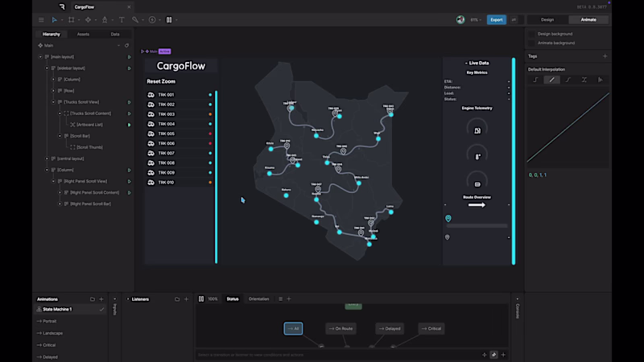Collapse the [main layout] tree node

tap(40, 57)
